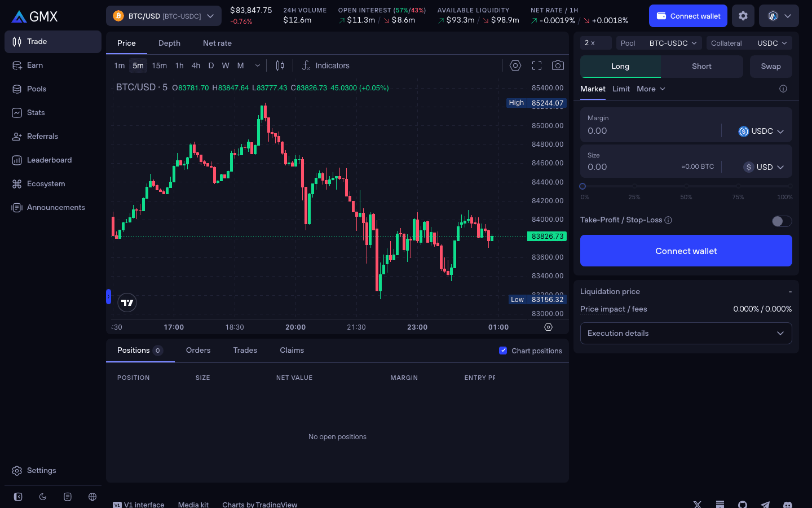Open the network selector dropdown
The height and width of the screenshot is (508, 812).
tap(779, 16)
